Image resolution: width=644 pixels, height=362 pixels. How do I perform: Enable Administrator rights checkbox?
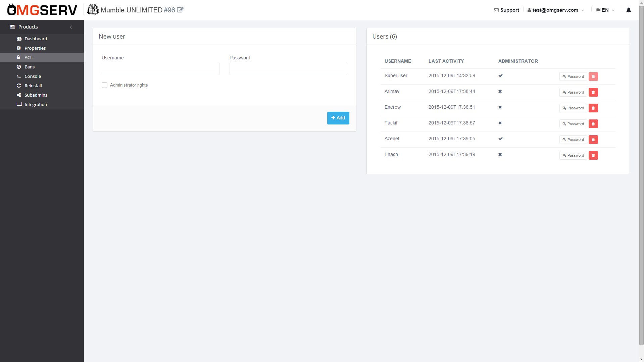pyautogui.click(x=105, y=85)
